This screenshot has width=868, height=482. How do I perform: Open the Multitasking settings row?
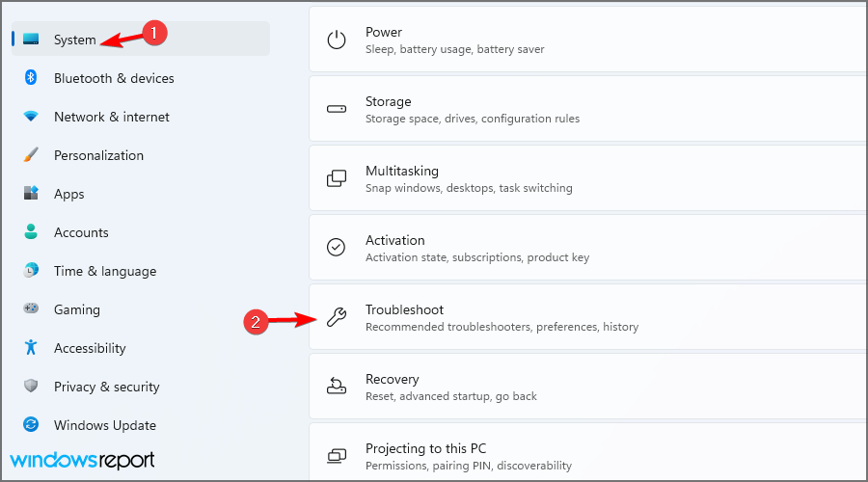tap(588, 178)
